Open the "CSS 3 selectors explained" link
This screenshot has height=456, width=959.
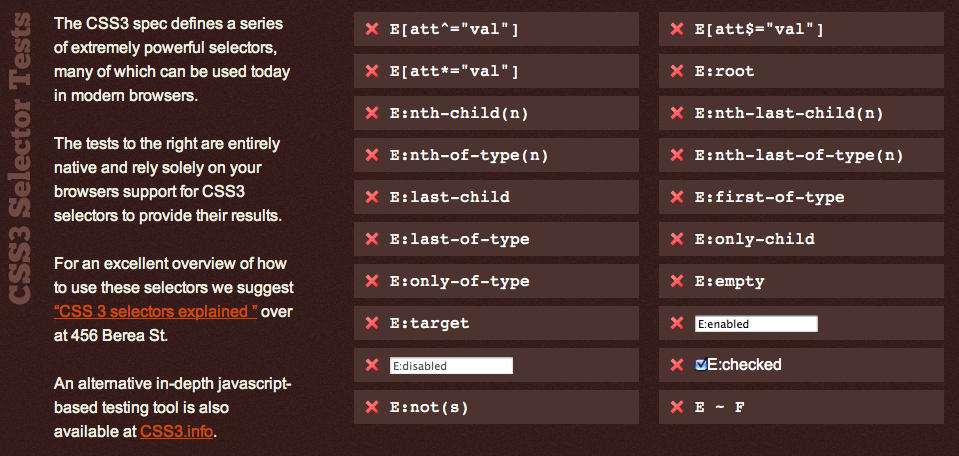coord(156,311)
